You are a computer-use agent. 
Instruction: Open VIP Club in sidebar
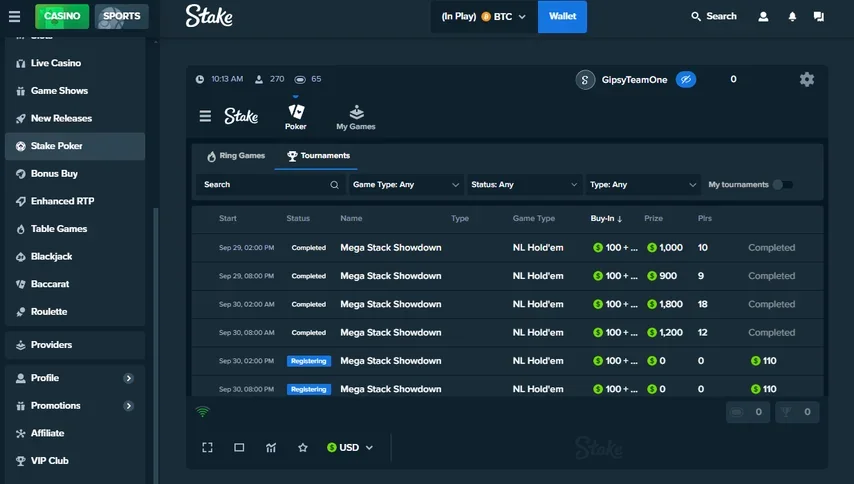(75, 461)
